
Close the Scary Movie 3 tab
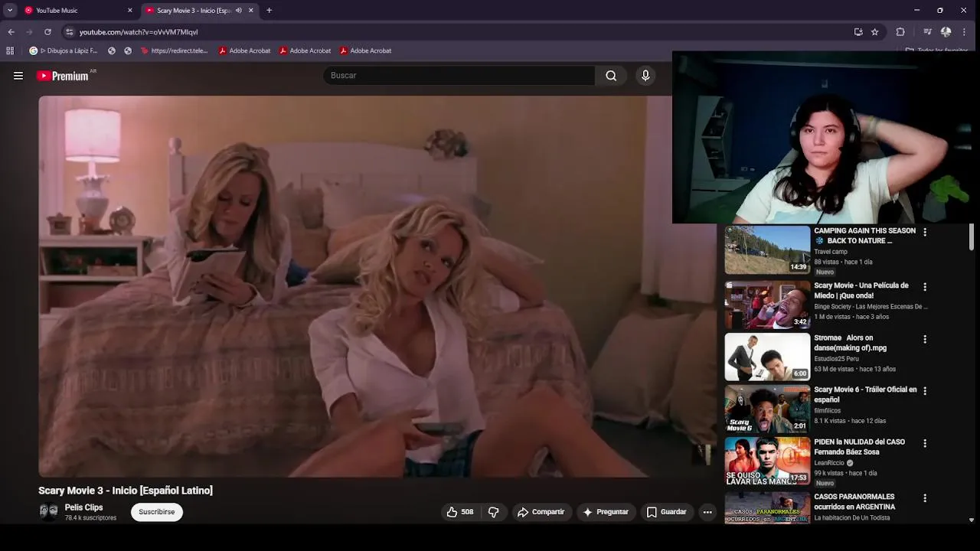pyautogui.click(x=250, y=11)
